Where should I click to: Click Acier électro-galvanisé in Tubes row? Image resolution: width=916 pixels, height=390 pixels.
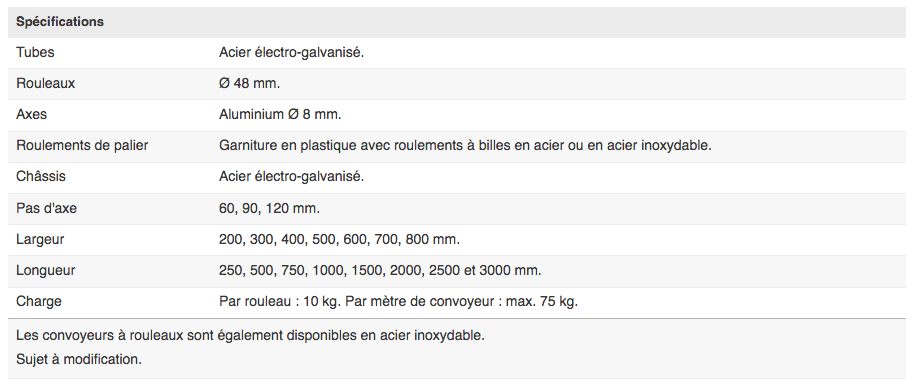(292, 53)
